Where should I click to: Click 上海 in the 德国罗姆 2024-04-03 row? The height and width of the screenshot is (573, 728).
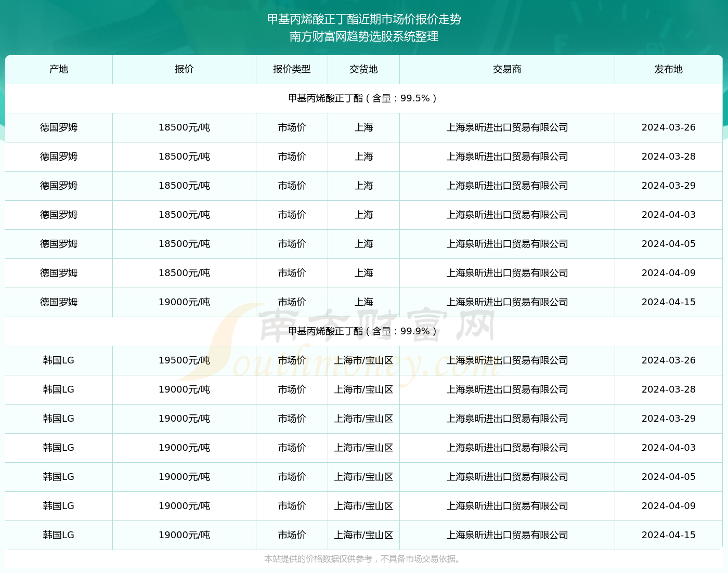(x=363, y=215)
